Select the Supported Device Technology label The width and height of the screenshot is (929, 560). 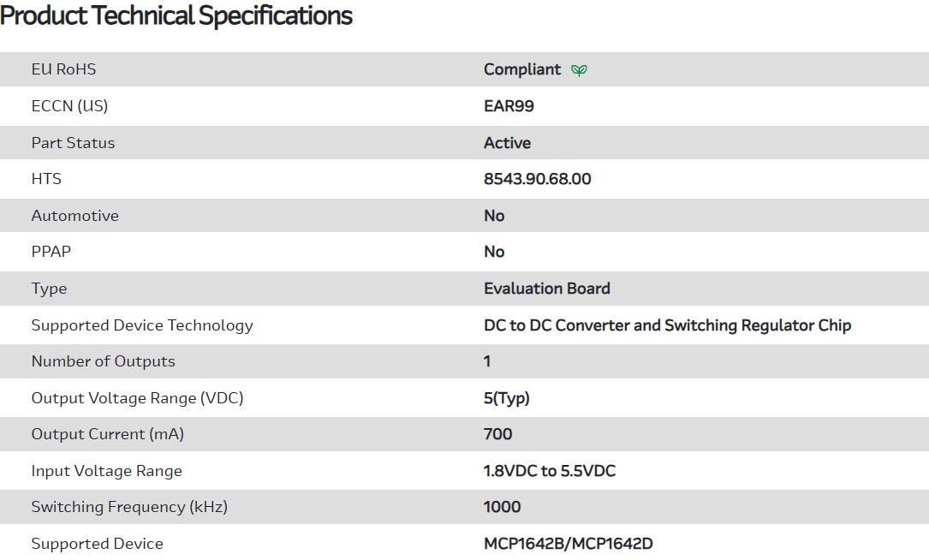pos(142,325)
